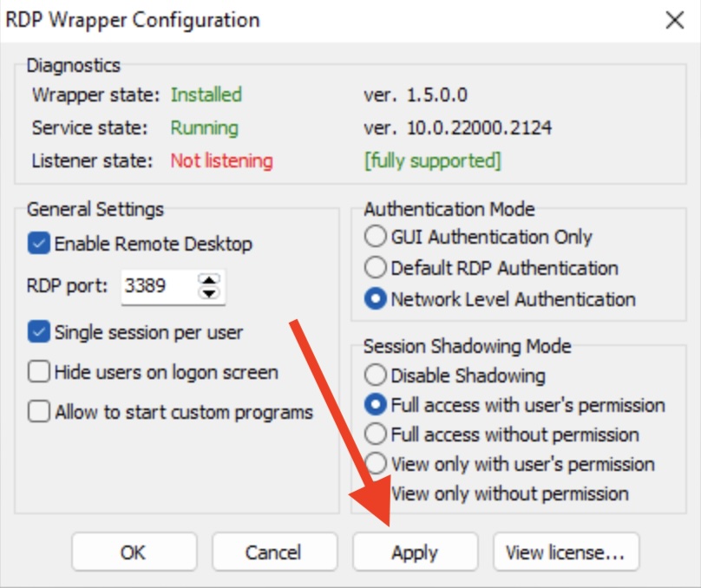Click version text 'ver. 10.0.22000.2124'
701x588 pixels.
coord(458,128)
